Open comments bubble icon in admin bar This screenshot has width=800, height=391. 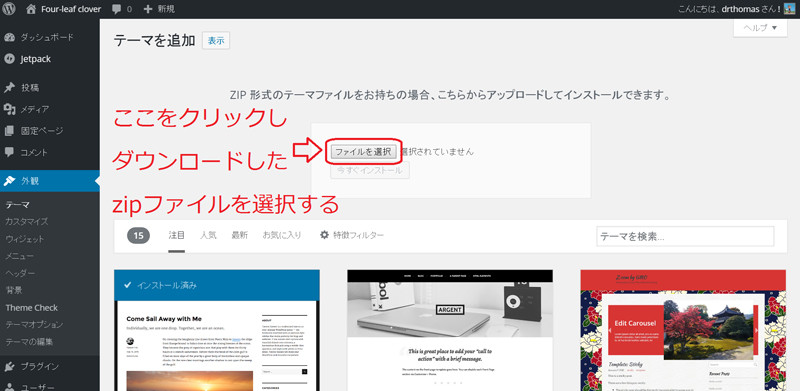click(117, 9)
